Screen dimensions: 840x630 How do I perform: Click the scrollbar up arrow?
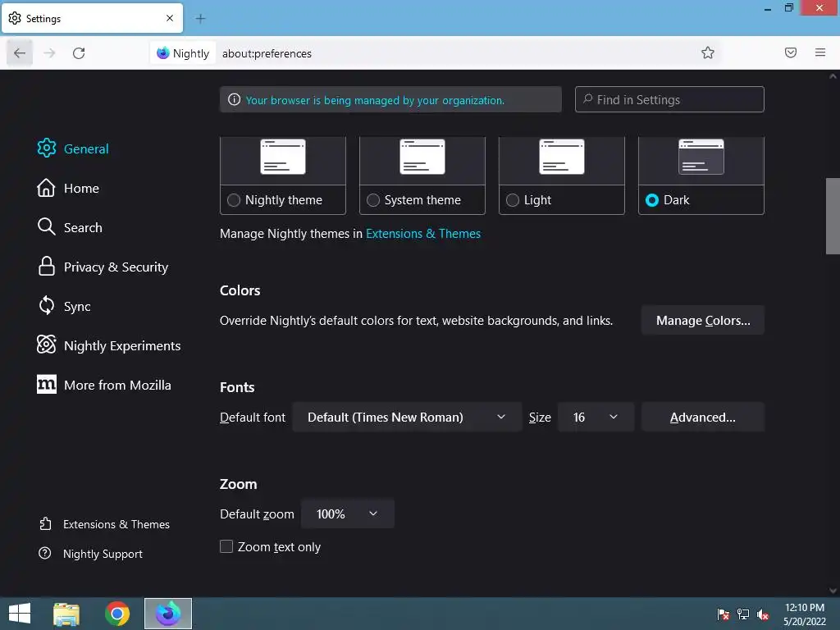click(833, 76)
